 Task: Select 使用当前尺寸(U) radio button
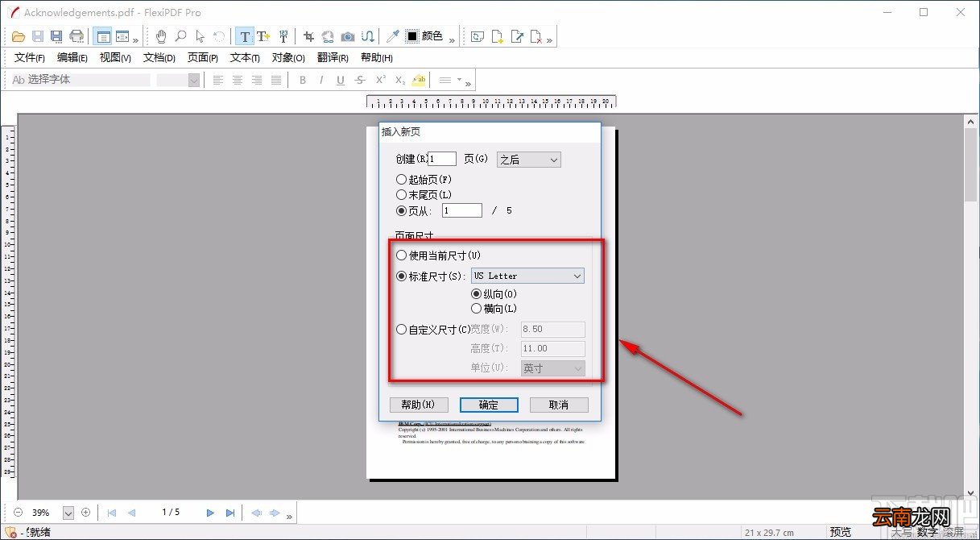click(401, 255)
